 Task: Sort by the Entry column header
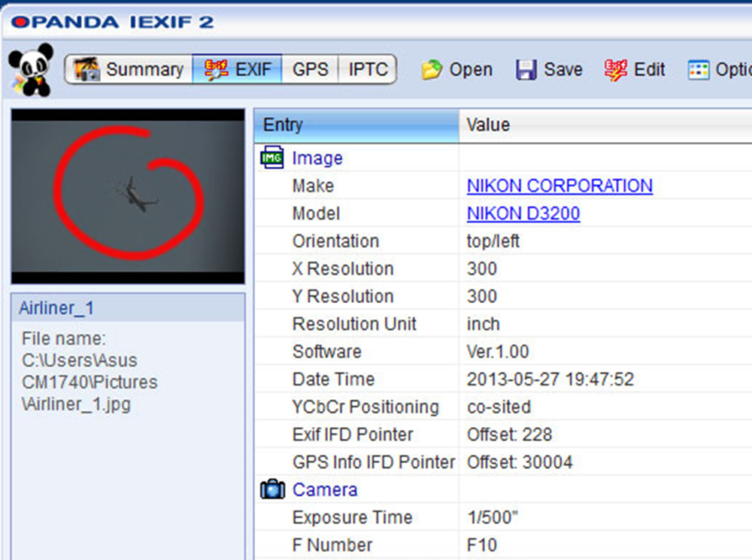356,125
